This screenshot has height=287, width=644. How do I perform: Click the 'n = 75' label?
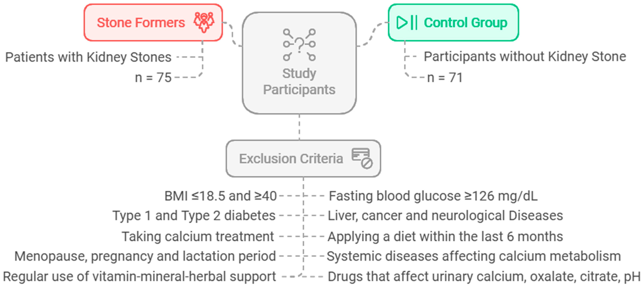[x=153, y=78]
